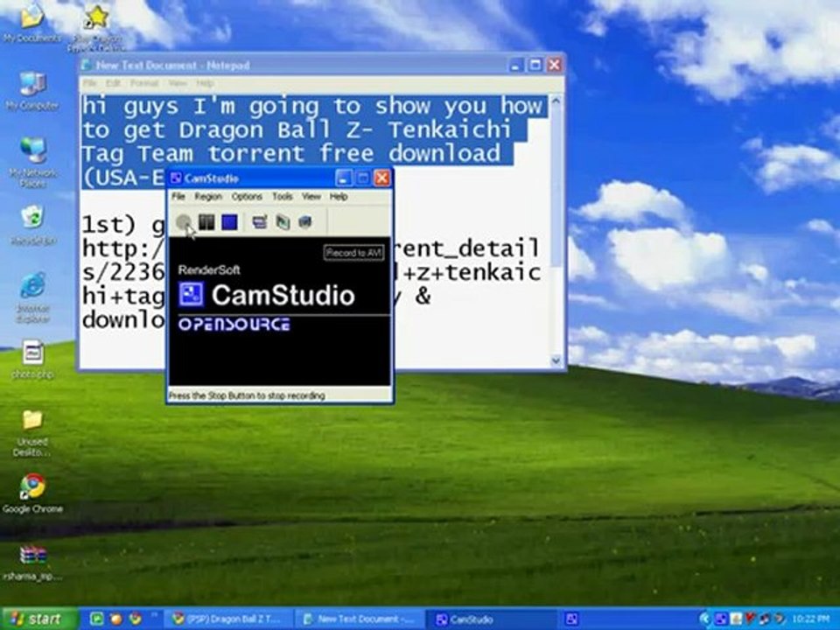Open CamStudio Options menu
The height and width of the screenshot is (630, 840).
click(x=247, y=197)
